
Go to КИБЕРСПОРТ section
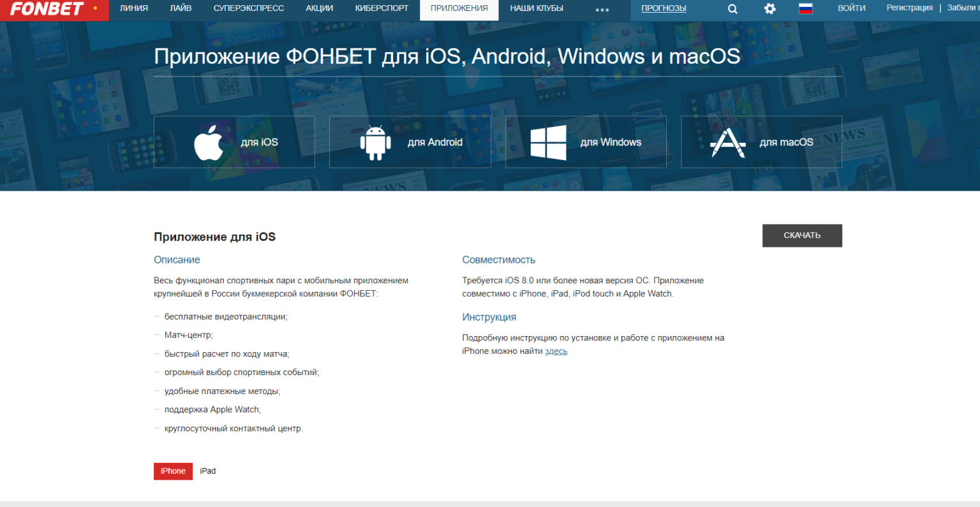pyautogui.click(x=382, y=8)
